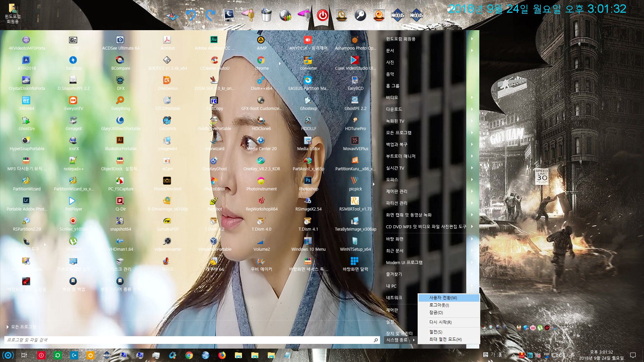The image size is (644, 362).
Task: Open EasyBCD icon
Action: (x=355, y=81)
